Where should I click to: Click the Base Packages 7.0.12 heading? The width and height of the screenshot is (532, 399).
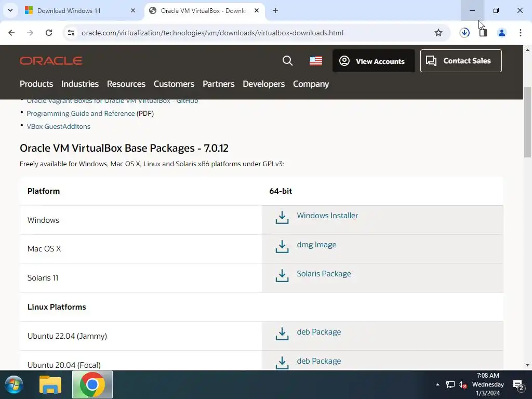pyautogui.click(x=124, y=148)
